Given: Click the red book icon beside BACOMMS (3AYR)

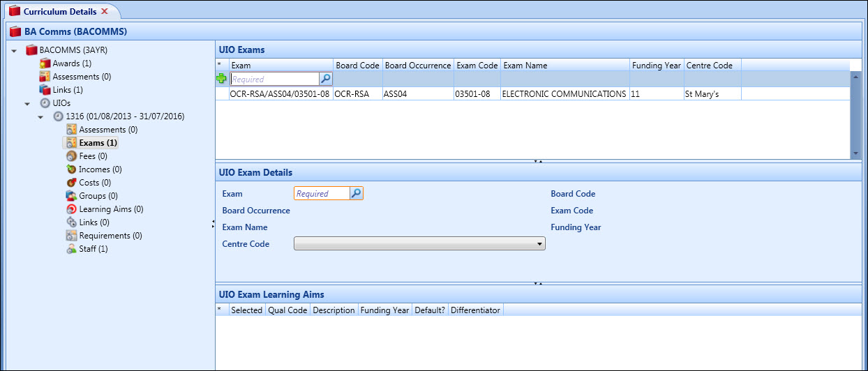Looking at the screenshot, I should click(x=31, y=50).
